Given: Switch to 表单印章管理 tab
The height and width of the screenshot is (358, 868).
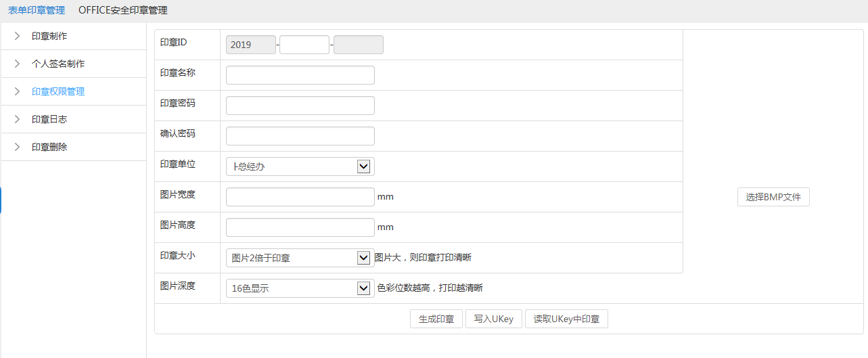Looking at the screenshot, I should point(37,10).
